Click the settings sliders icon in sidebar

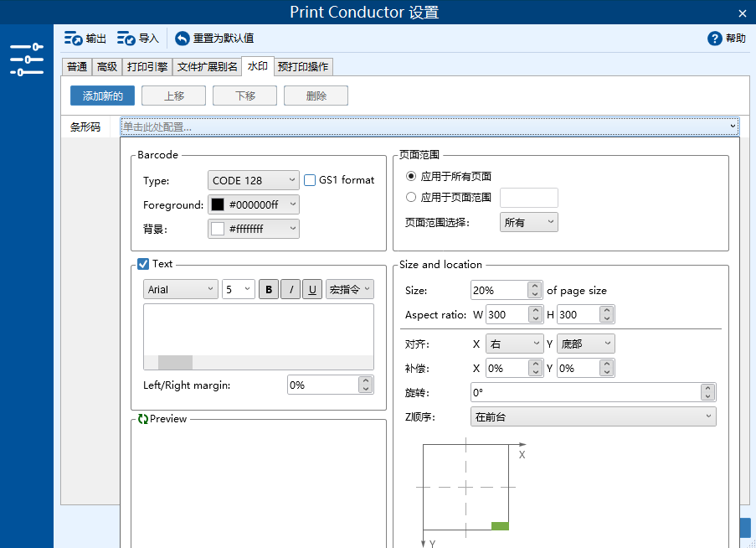tap(27, 60)
